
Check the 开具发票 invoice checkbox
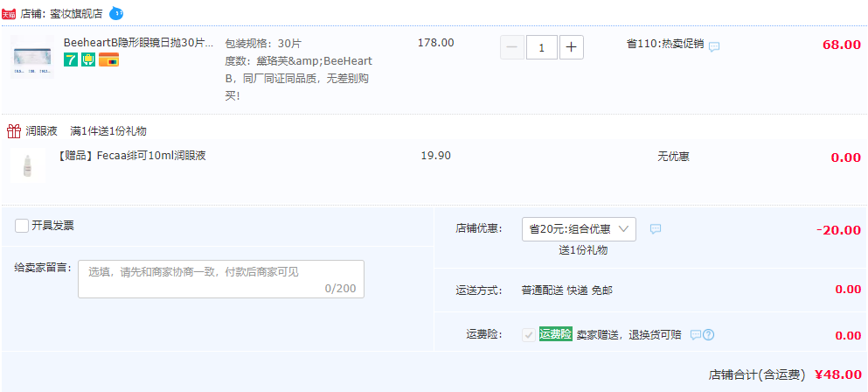click(x=22, y=226)
